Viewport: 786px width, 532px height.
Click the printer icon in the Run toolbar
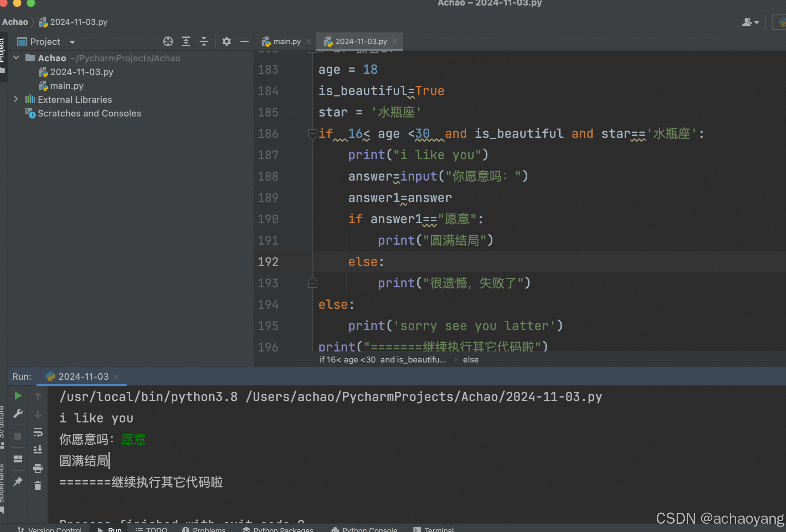[38, 468]
